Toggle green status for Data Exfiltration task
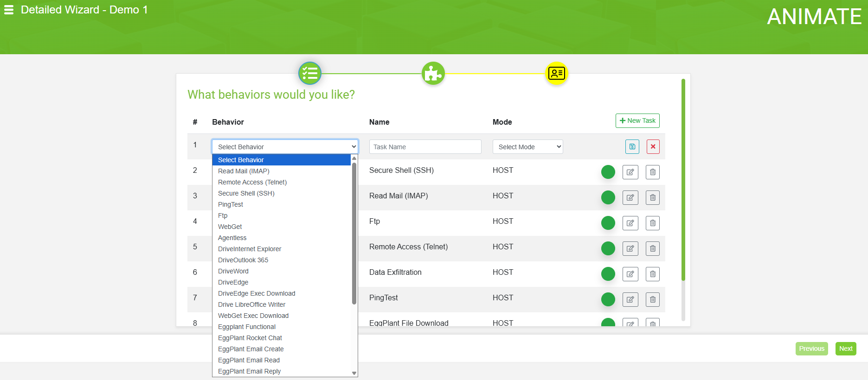This screenshot has height=380, width=868. coord(608,274)
